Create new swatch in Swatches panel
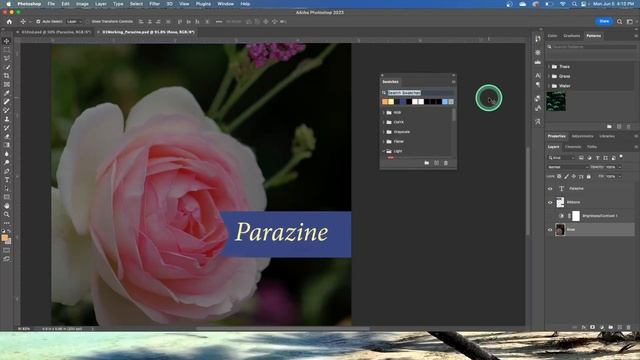 436,163
